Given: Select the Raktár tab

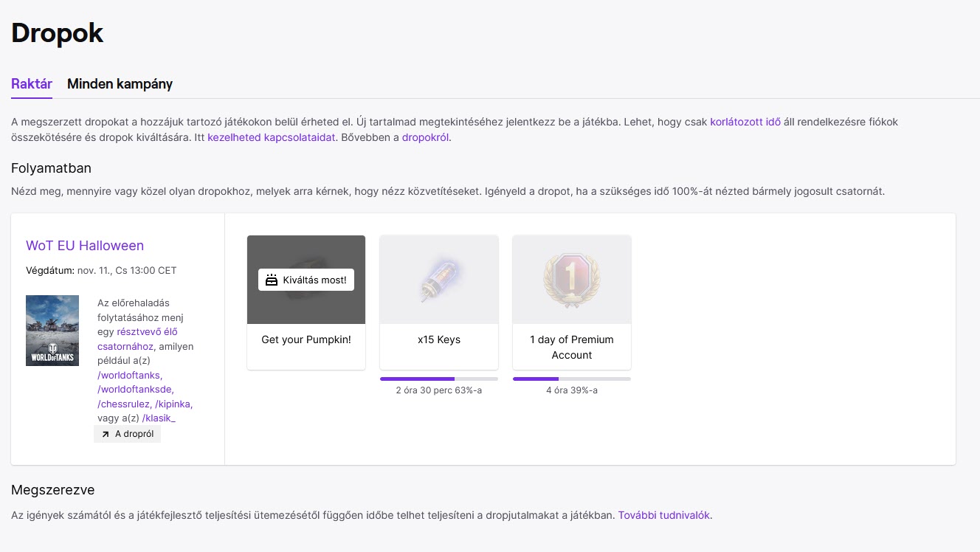Looking at the screenshot, I should [x=32, y=84].
